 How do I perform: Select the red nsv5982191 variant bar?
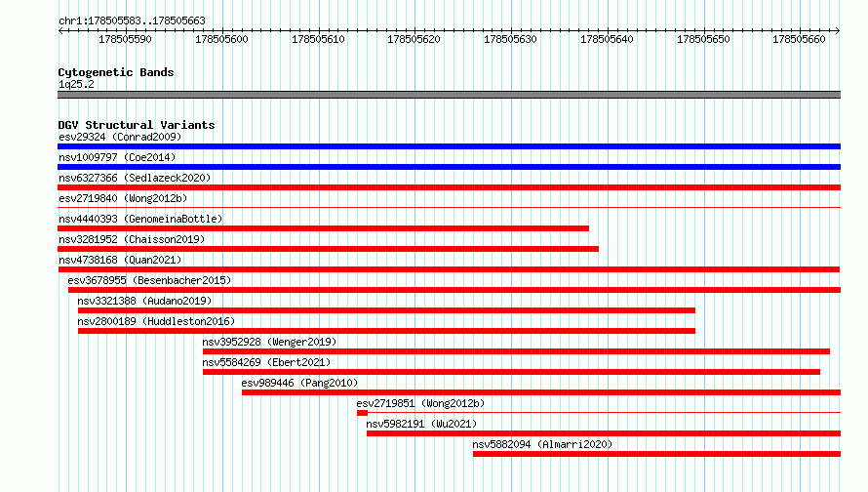coord(604,433)
